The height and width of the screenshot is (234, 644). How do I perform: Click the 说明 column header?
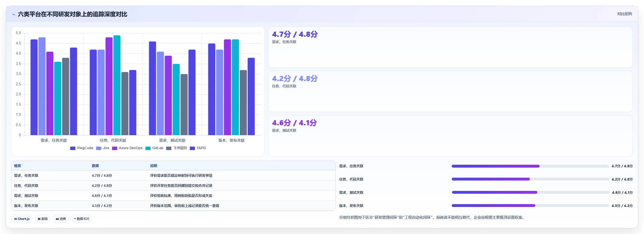click(154, 166)
